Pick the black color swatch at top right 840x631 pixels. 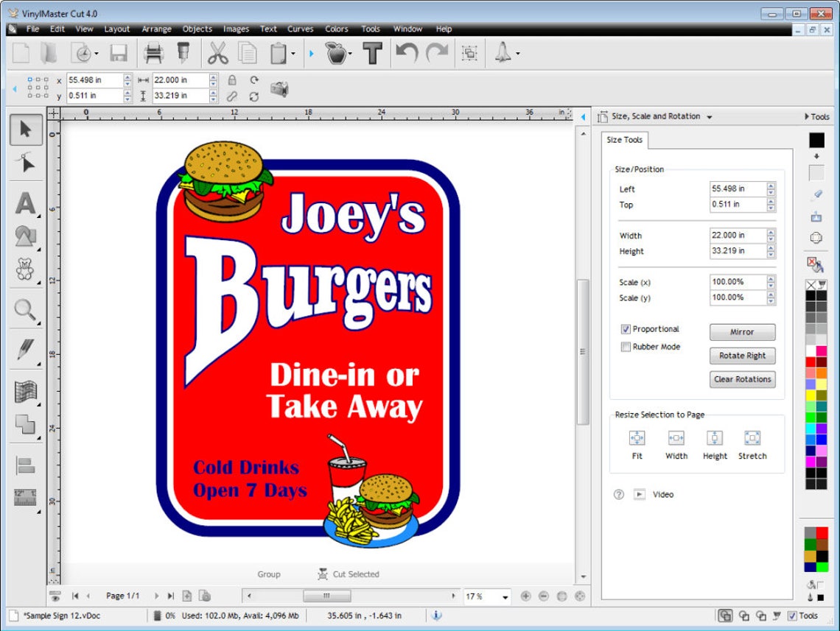pyautogui.click(x=814, y=140)
